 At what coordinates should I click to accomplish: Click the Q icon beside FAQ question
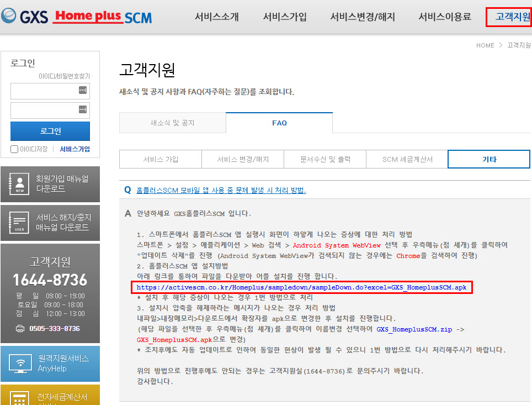127,190
